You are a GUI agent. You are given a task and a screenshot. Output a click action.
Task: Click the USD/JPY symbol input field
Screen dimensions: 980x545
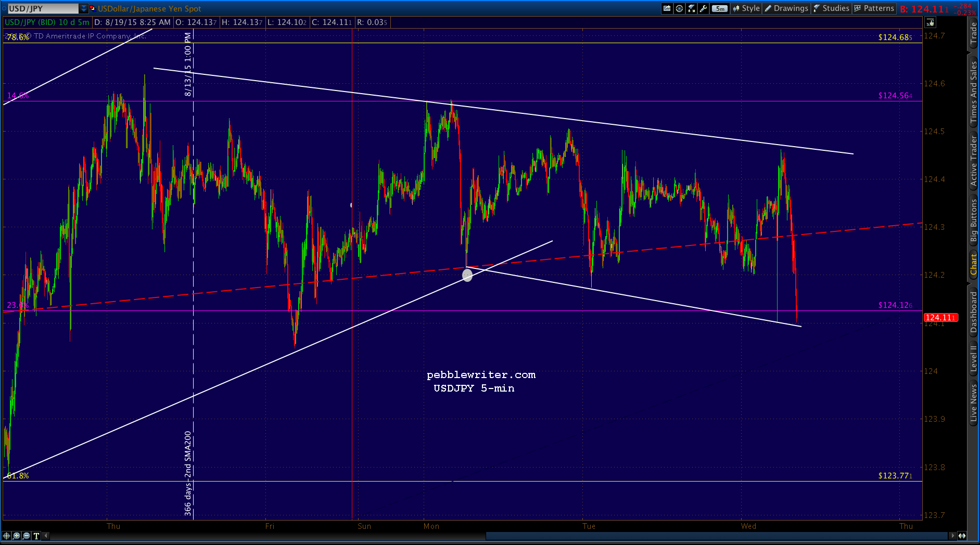click(x=43, y=8)
